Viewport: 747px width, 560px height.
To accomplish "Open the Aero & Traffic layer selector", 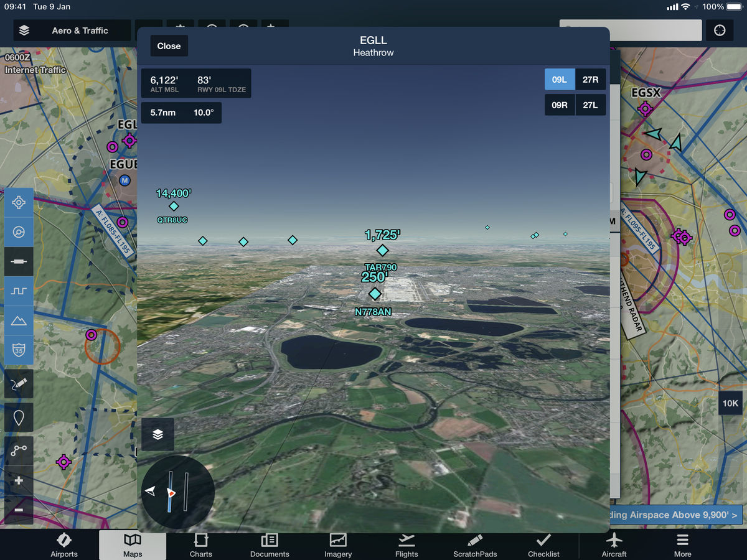I will (x=72, y=30).
